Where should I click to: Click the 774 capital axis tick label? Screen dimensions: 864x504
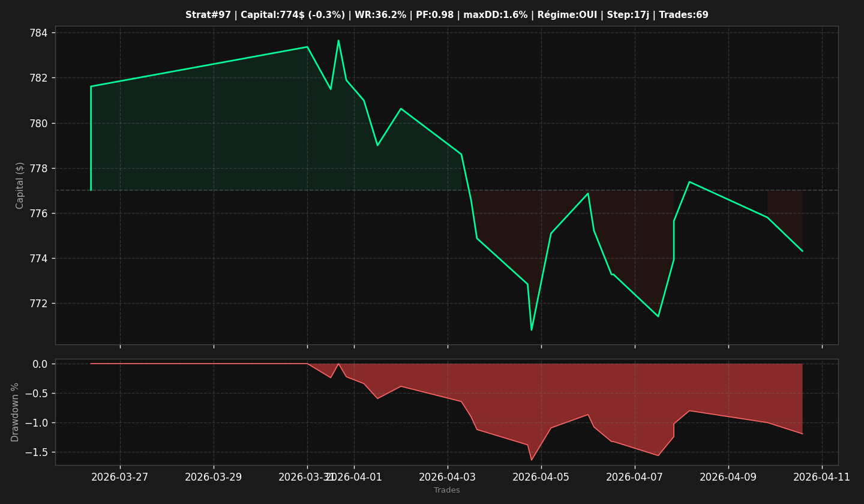(x=40, y=259)
